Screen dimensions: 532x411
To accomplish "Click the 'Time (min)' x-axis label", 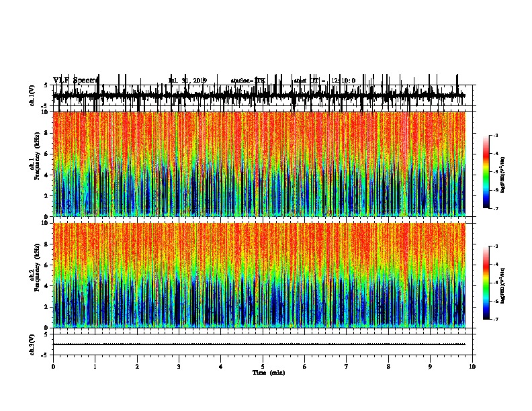I will 269,373.
